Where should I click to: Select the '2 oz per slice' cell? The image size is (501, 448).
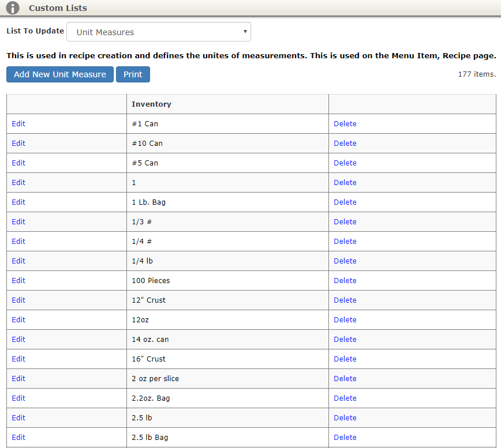click(227, 379)
